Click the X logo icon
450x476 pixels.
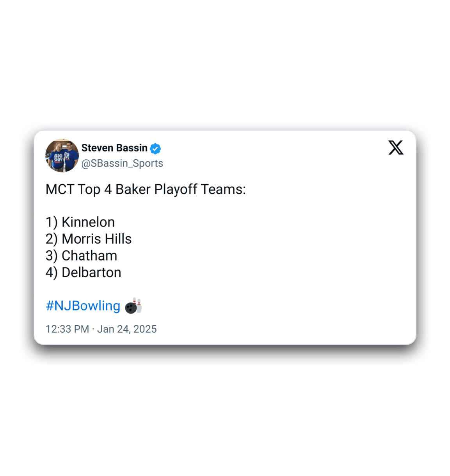(396, 148)
